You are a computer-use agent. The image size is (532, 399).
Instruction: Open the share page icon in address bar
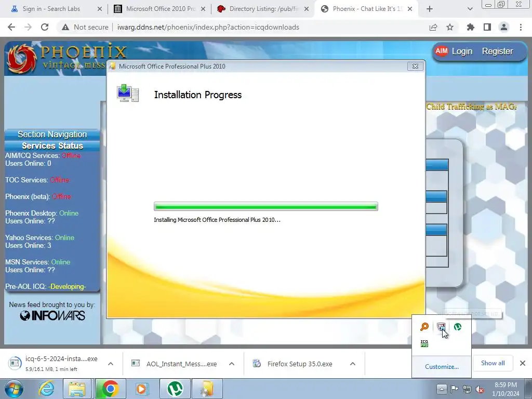point(433,27)
